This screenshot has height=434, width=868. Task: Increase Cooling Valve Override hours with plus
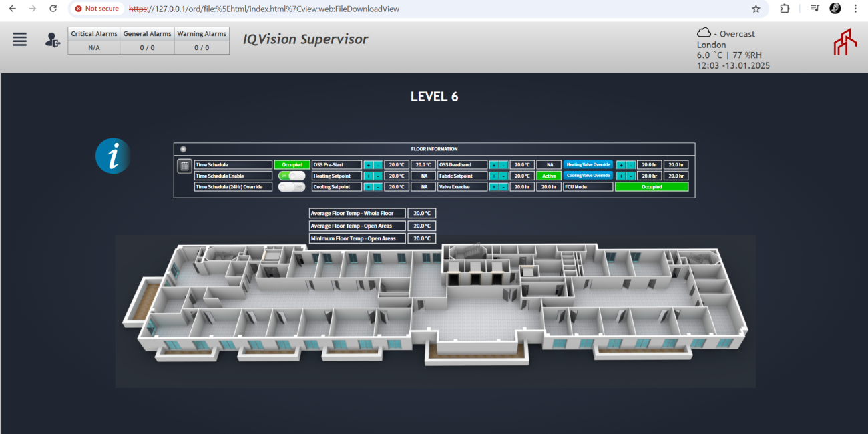pos(621,176)
